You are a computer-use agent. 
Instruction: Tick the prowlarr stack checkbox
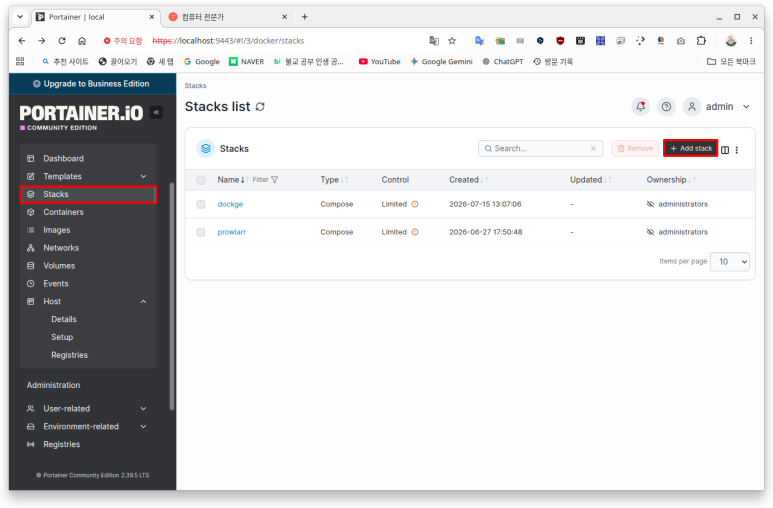coord(201,232)
